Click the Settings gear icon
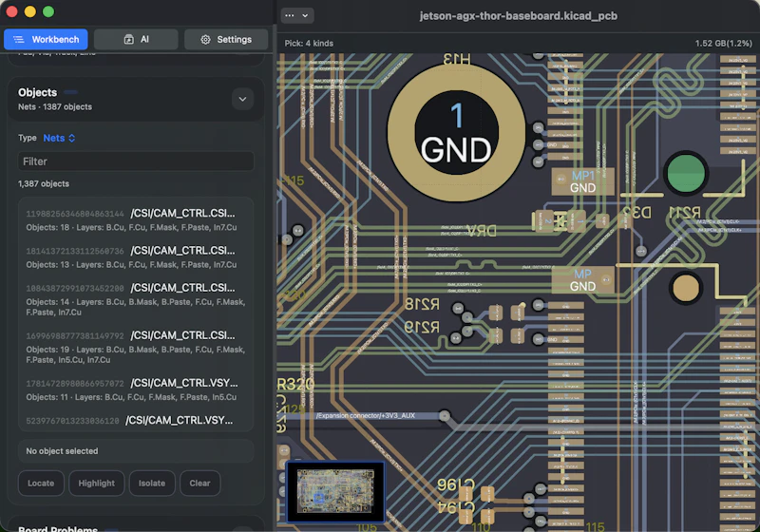The width and height of the screenshot is (760, 532). [205, 39]
